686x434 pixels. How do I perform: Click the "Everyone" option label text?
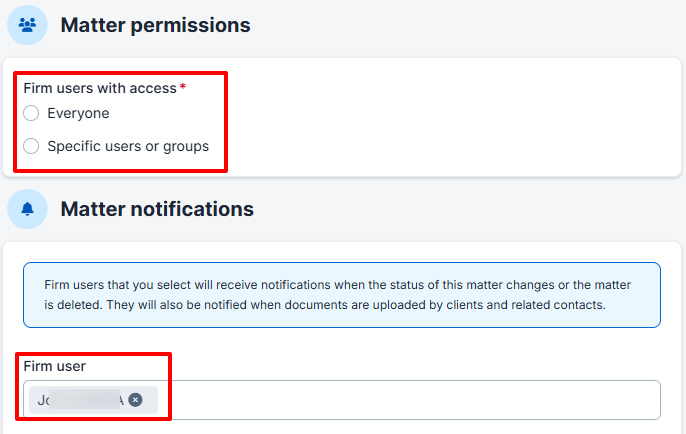click(78, 114)
